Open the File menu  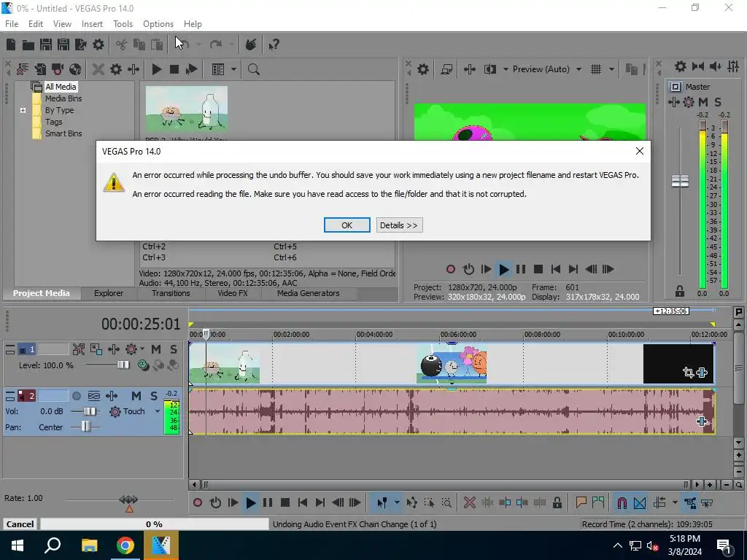(12, 24)
